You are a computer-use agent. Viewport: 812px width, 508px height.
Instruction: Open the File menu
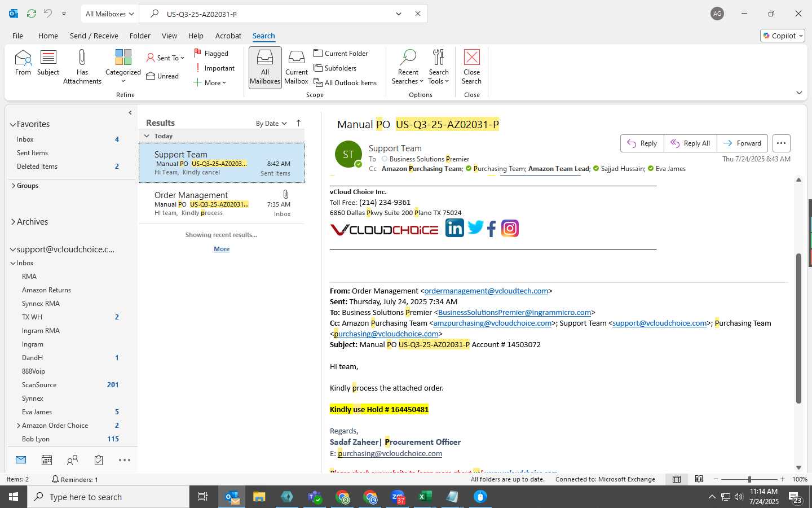tap(17, 36)
